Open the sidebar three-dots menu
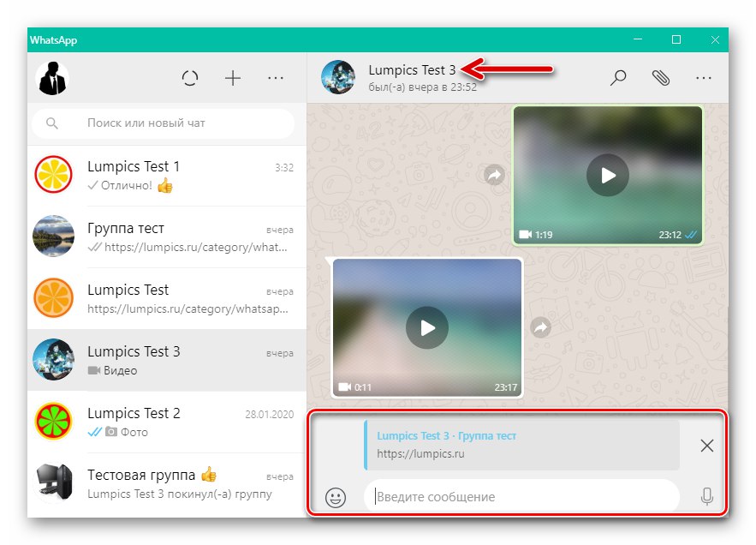Viewport: 756px width, 545px height. pyautogui.click(x=276, y=78)
